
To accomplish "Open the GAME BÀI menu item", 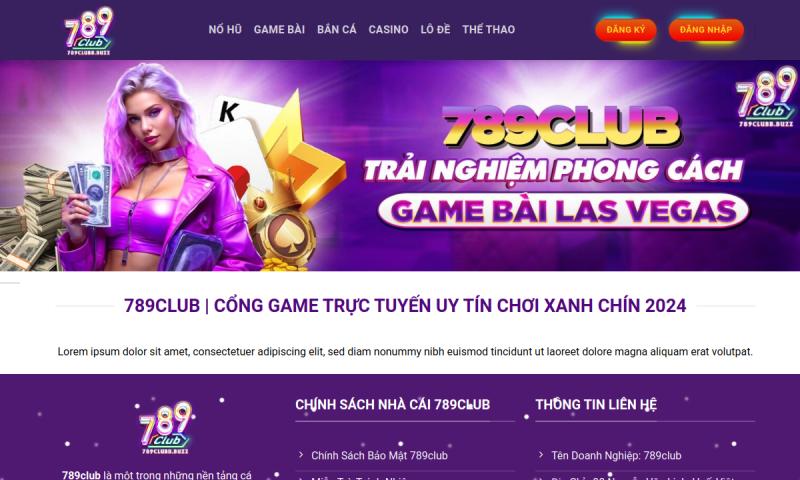I will click(x=279, y=30).
